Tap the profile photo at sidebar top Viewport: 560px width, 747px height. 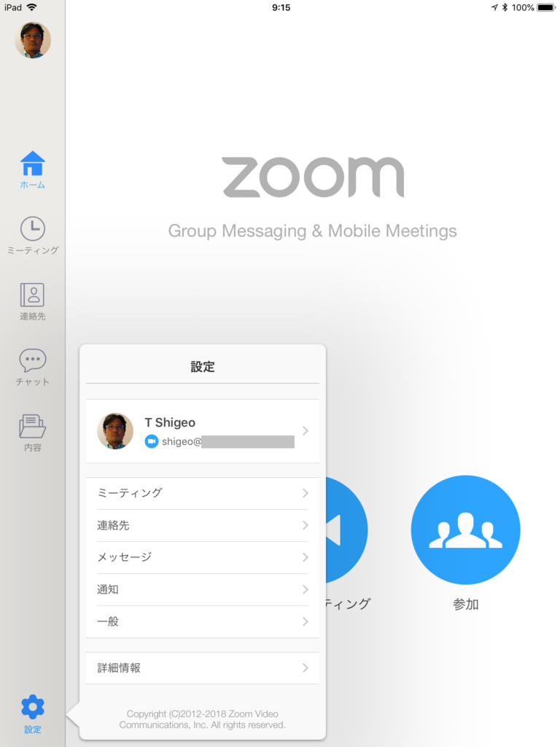(33, 40)
